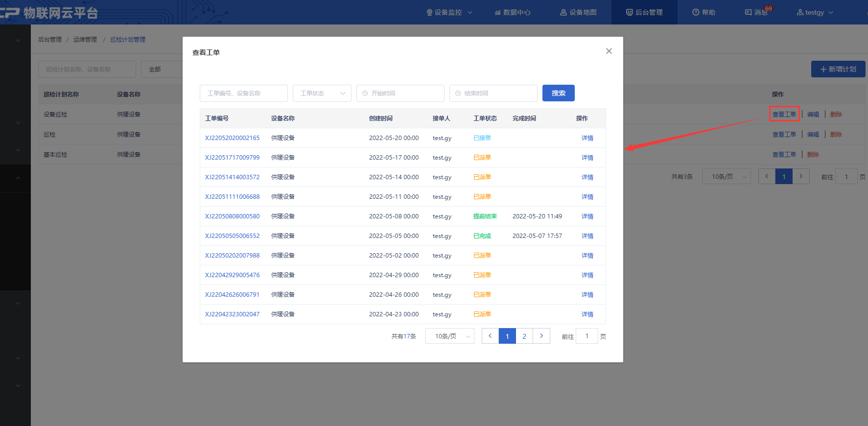The image size is (868, 426).
Task: Click 查看工单 in the 基本巡检 row
Action: (x=784, y=154)
